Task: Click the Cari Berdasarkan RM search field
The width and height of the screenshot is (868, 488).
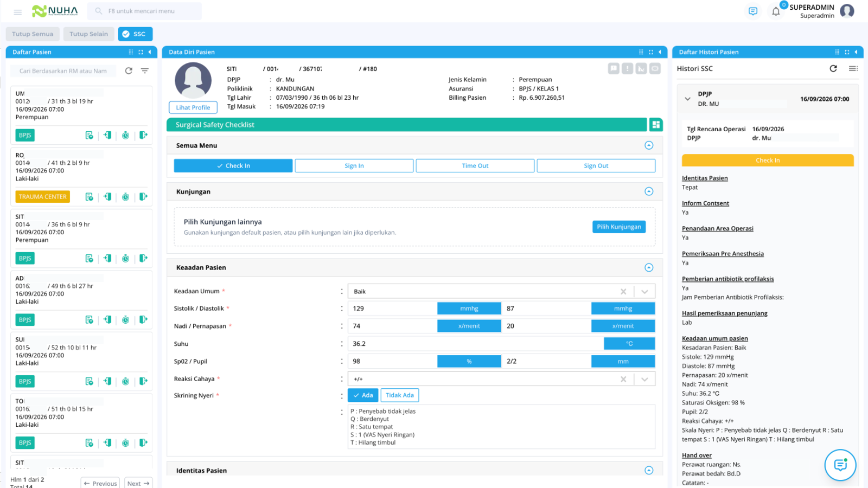Action: pyautogui.click(x=64, y=71)
